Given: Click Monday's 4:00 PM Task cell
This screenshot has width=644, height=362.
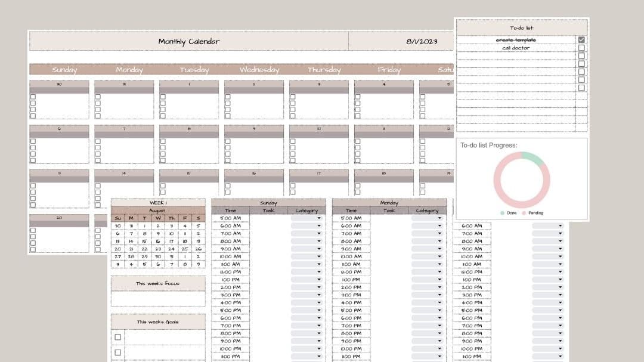Looking at the screenshot, I should tap(389, 303).
